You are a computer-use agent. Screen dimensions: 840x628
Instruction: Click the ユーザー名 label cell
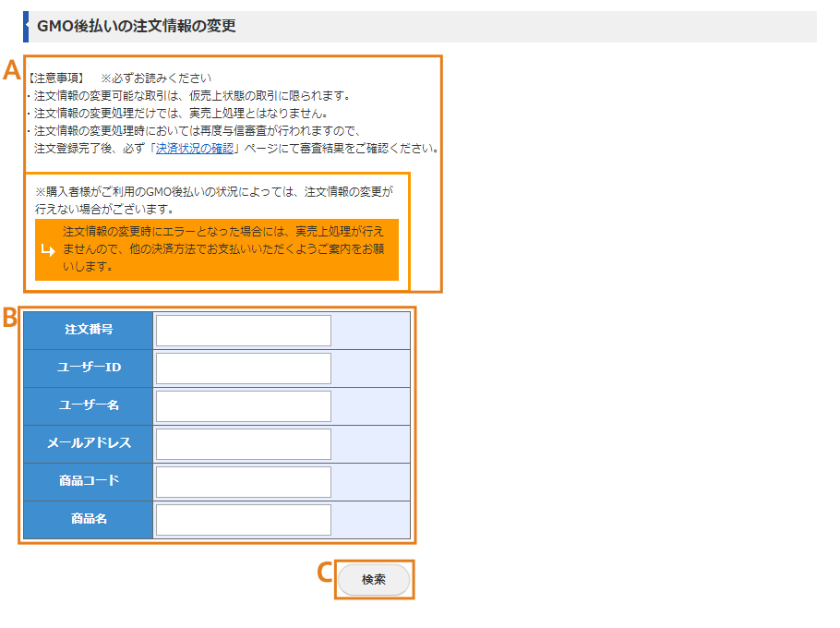89,406
